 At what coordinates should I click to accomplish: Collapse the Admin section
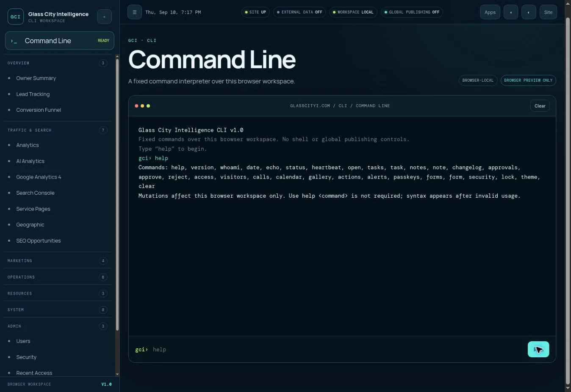pyautogui.click(x=57, y=326)
